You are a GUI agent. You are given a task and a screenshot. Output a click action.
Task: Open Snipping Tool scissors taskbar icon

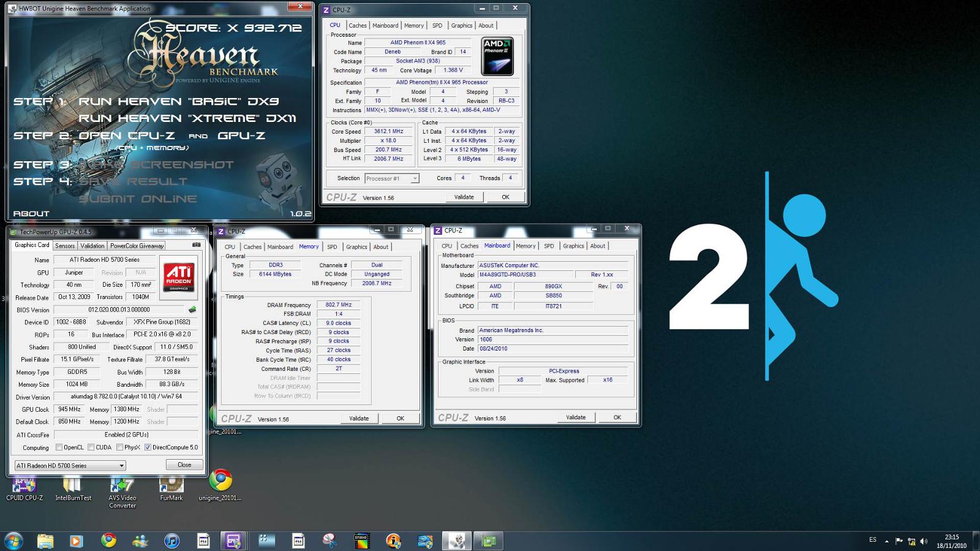330,541
